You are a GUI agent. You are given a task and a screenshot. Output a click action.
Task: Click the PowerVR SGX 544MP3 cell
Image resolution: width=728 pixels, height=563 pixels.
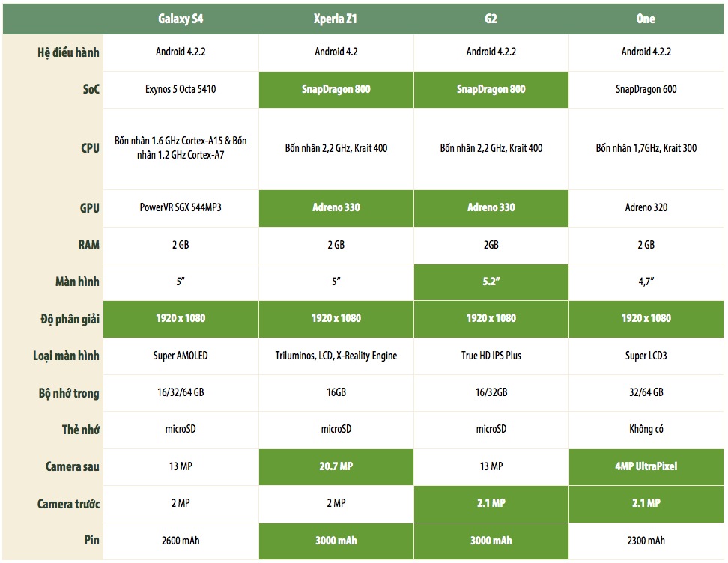[181, 207]
